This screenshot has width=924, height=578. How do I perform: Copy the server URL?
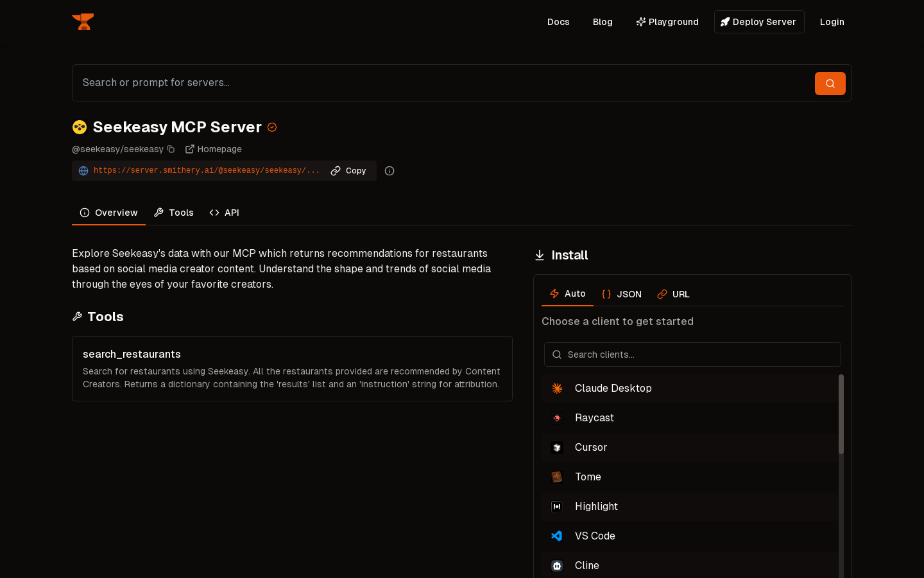[348, 171]
